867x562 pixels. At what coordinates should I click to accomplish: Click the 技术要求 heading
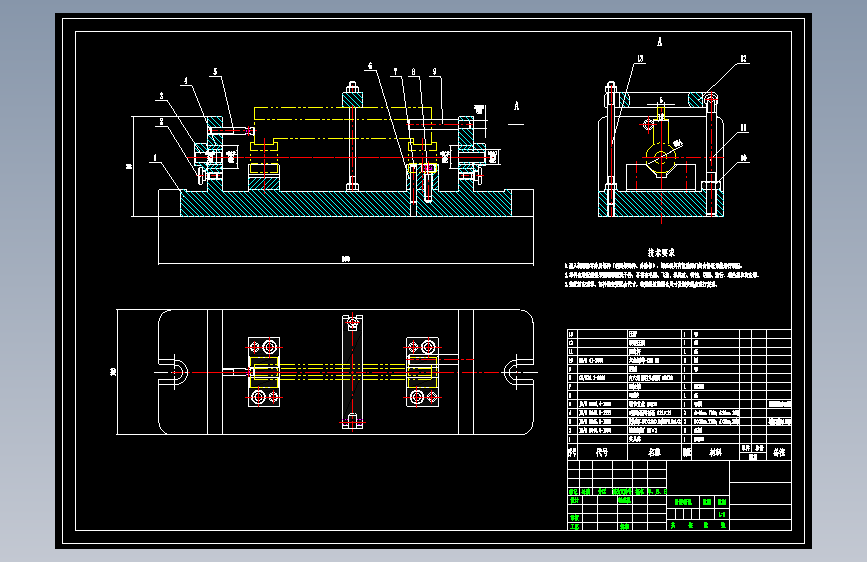tap(661, 253)
